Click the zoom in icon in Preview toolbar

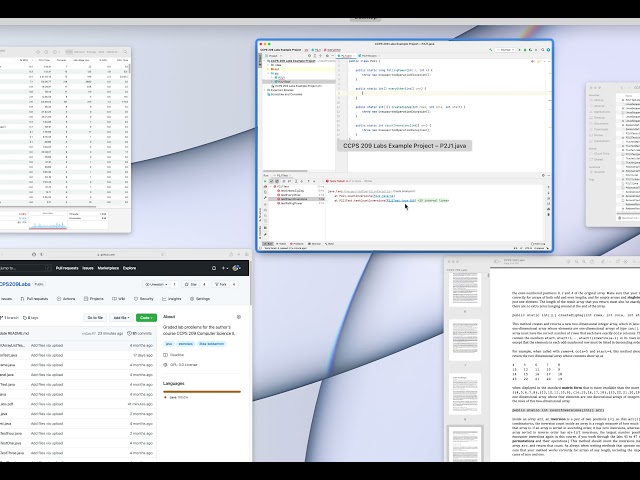584,262
